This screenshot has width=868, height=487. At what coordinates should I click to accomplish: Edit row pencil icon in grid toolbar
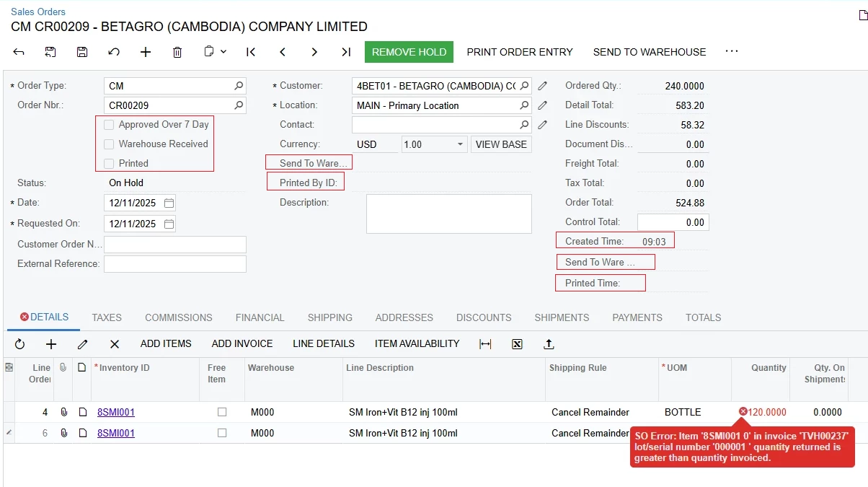tap(83, 344)
